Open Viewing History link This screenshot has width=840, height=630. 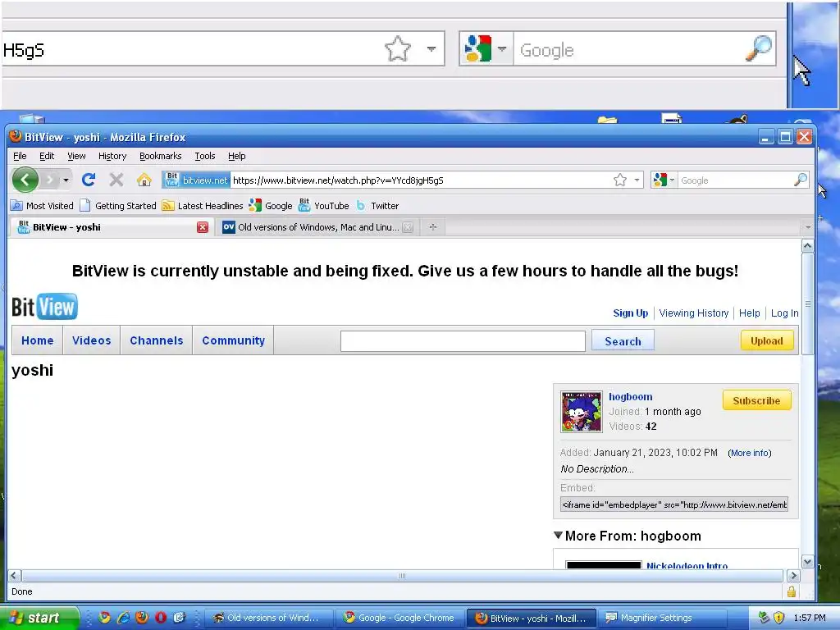click(x=694, y=313)
